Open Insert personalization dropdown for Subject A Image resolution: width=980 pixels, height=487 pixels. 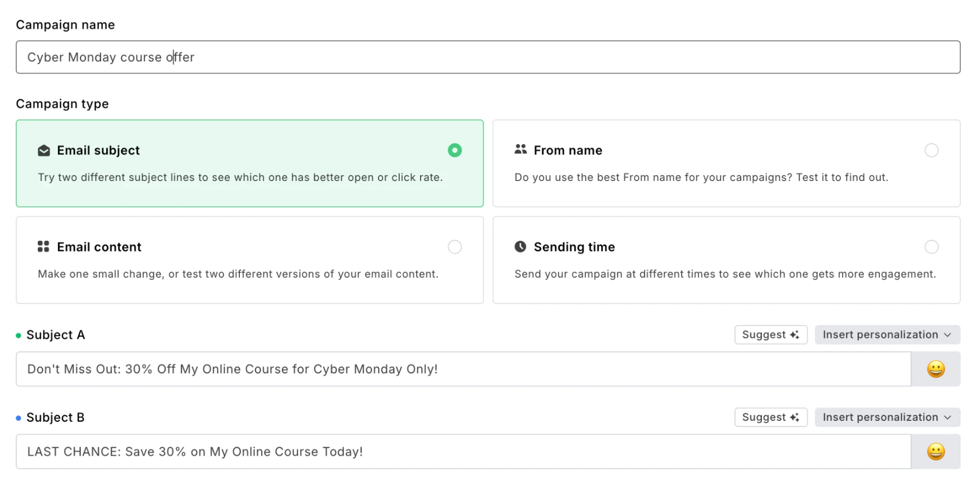point(887,335)
